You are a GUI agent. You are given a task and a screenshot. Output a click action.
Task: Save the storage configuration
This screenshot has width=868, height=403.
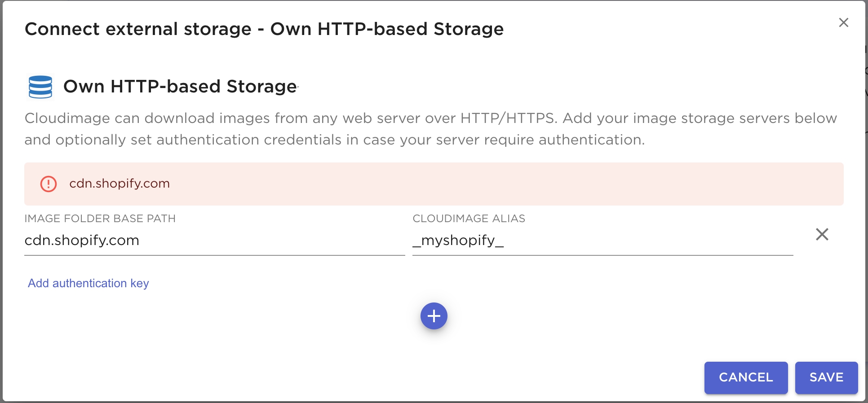click(826, 377)
